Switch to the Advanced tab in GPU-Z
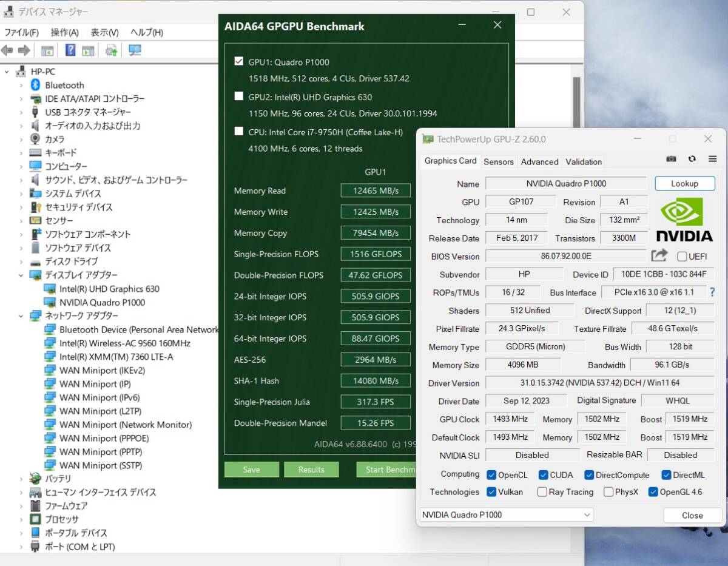 539,161
